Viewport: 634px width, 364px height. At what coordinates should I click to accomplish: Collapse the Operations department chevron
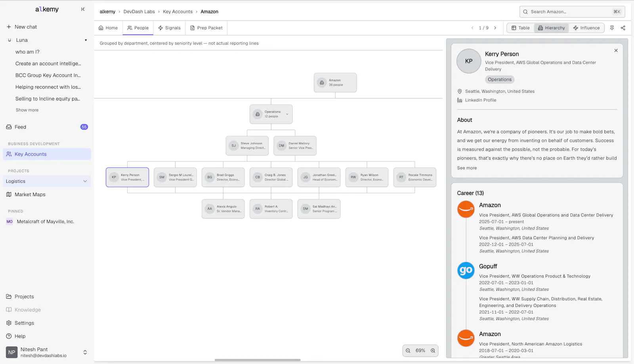(287, 114)
